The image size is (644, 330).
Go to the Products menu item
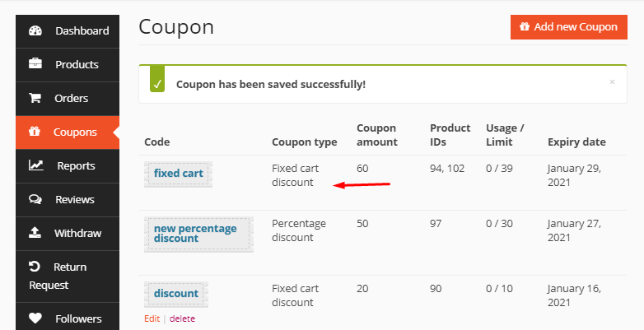click(x=77, y=64)
